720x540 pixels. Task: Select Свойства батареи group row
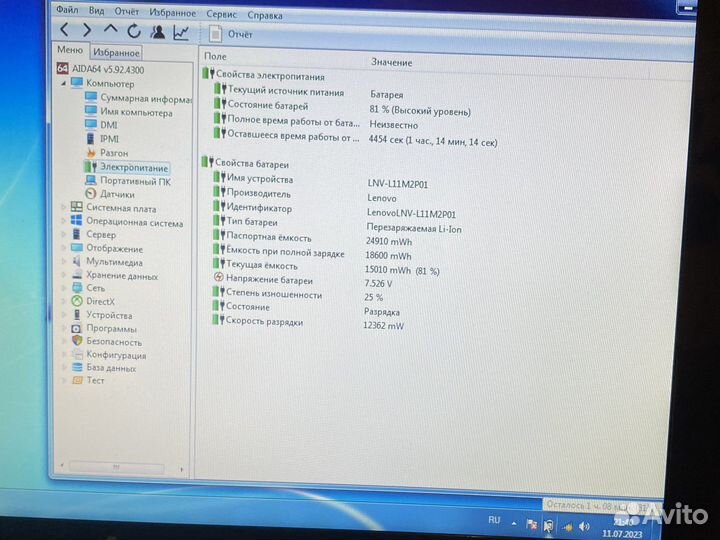click(246, 163)
